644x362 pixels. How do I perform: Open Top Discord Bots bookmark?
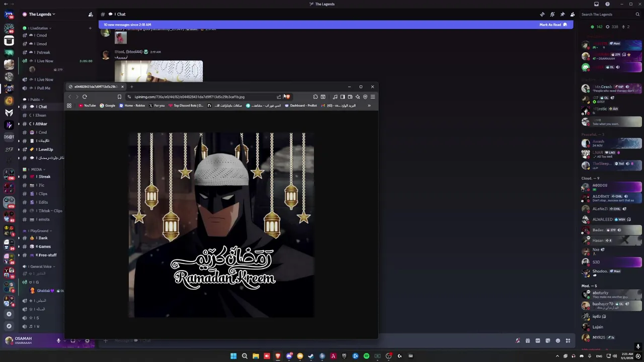click(x=186, y=106)
